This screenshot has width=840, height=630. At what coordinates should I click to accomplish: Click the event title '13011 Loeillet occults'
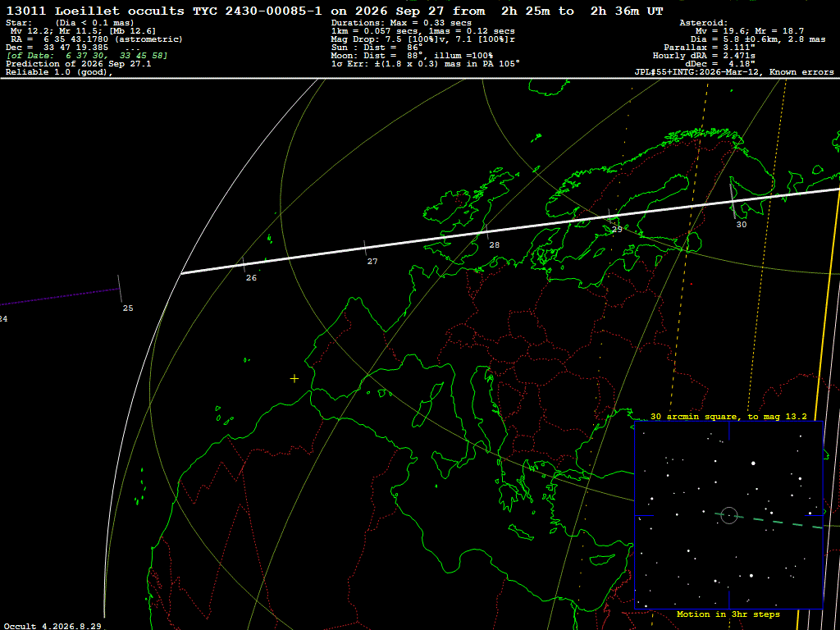click(95, 11)
